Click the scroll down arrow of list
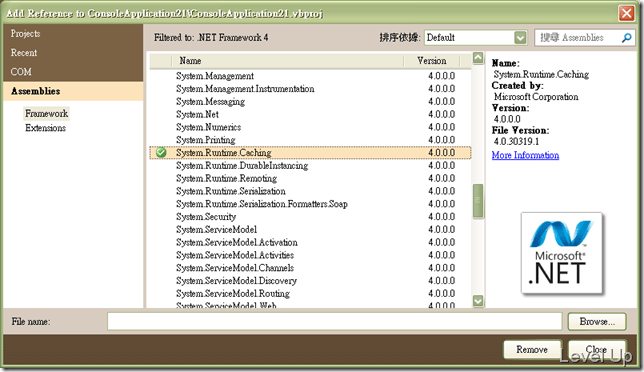Screen dimensions: 644x372 point(478,301)
